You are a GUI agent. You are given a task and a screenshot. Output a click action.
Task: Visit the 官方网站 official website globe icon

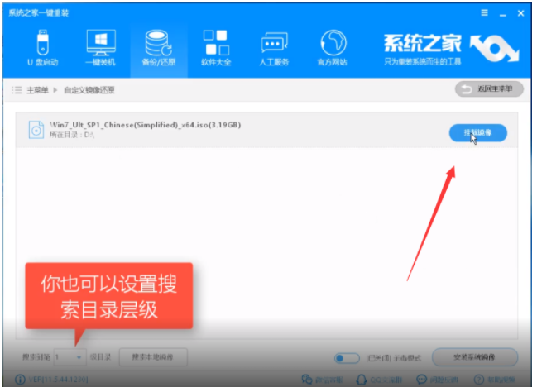pos(331,48)
